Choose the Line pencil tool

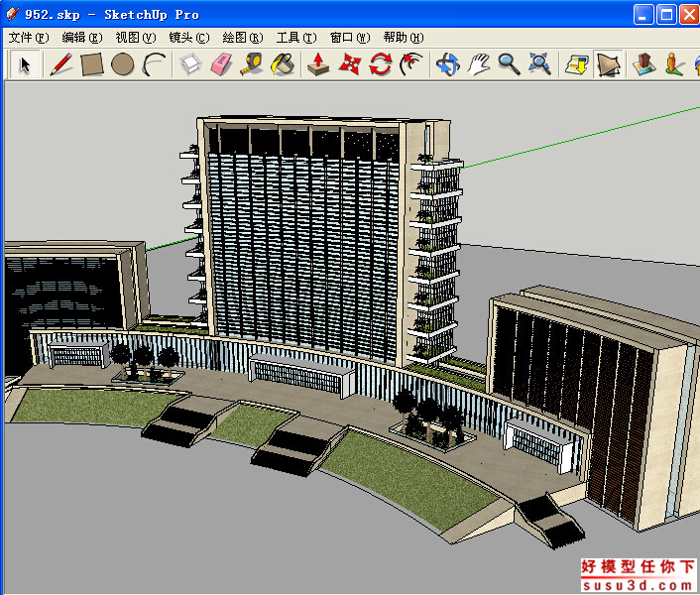(61, 64)
